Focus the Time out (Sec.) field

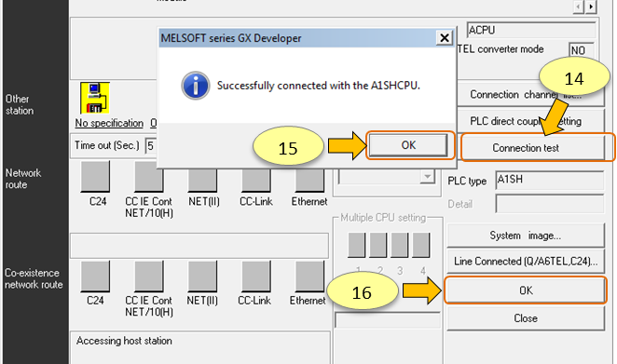(151, 146)
